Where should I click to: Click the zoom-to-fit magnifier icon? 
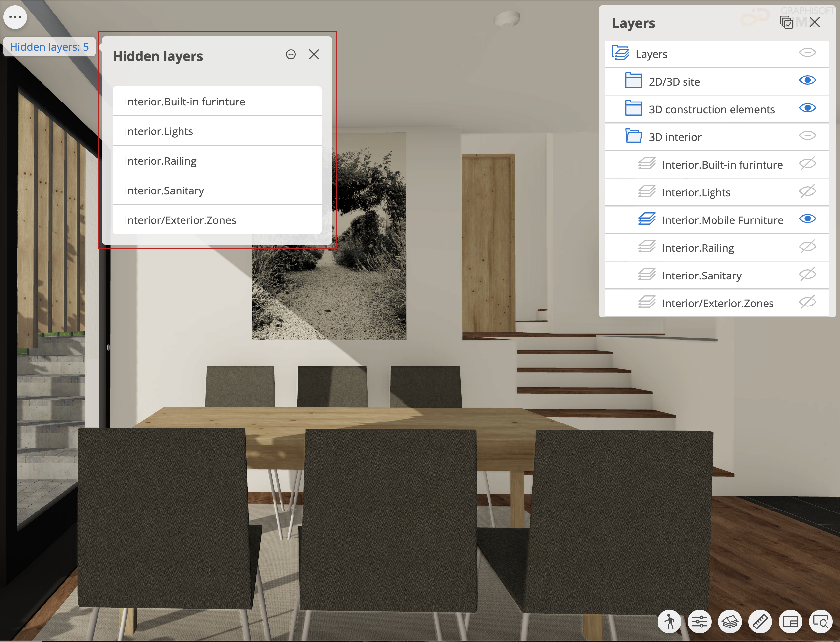coord(821,622)
